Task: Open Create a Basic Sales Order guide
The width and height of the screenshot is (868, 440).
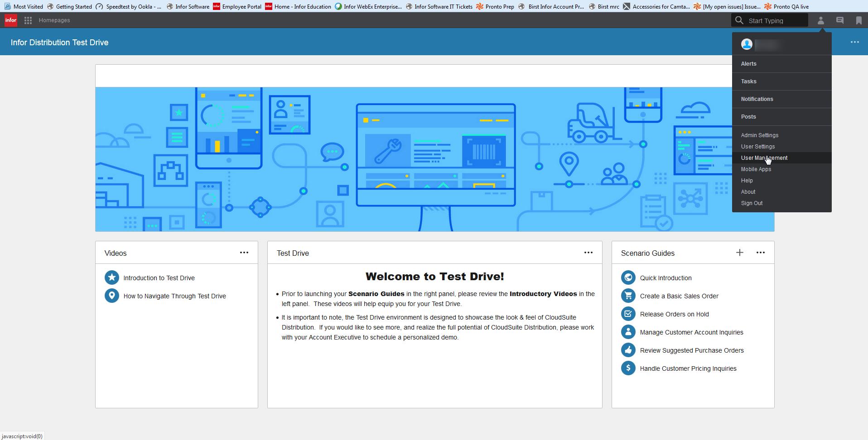Action: pos(679,296)
